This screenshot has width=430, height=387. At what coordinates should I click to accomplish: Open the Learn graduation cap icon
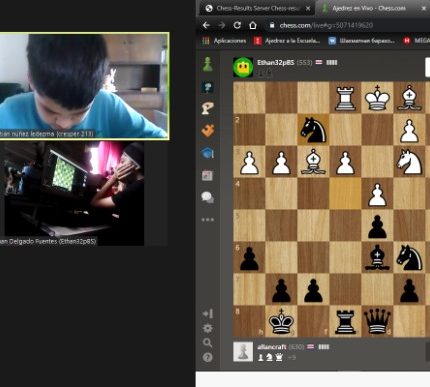click(x=208, y=153)
